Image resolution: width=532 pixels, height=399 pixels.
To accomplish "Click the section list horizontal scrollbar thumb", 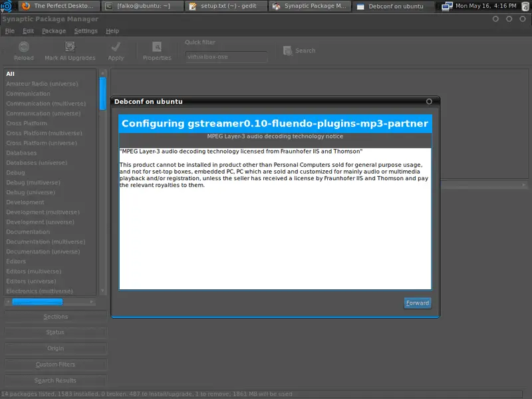I will point(37,302).
